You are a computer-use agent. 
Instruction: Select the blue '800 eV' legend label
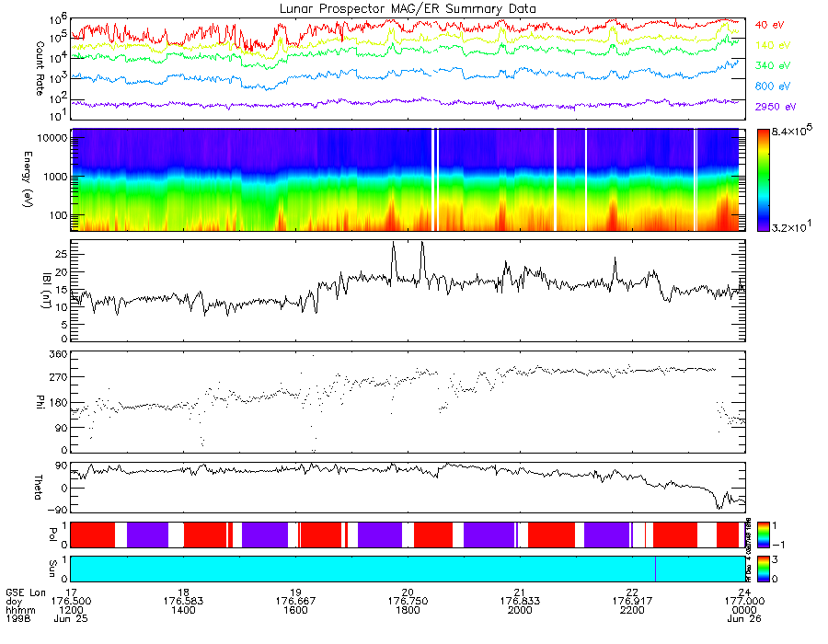click(773, 86)
